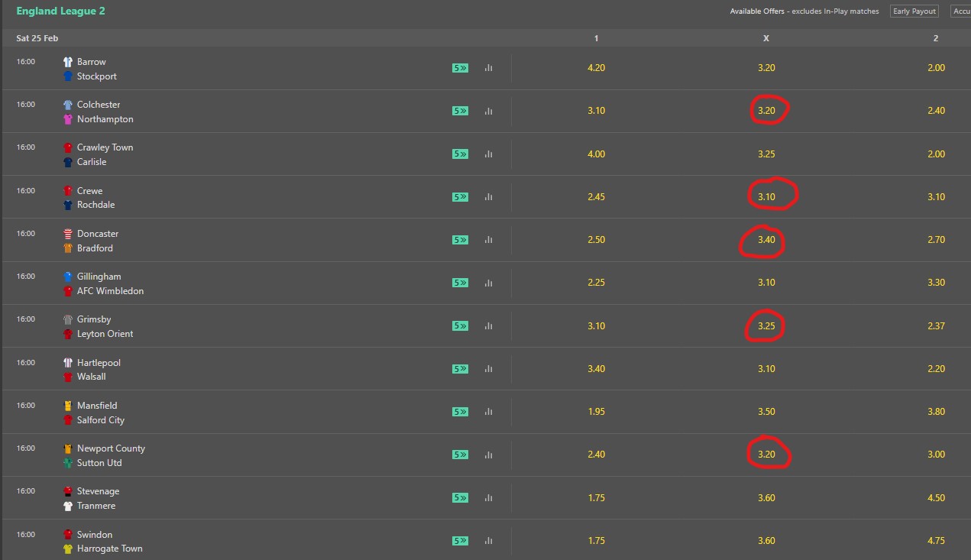Pick the draw at 3.25 for Crawley Town v Carlisle
The height and width of the screenshot is (560, 971).
click(766, 154)
